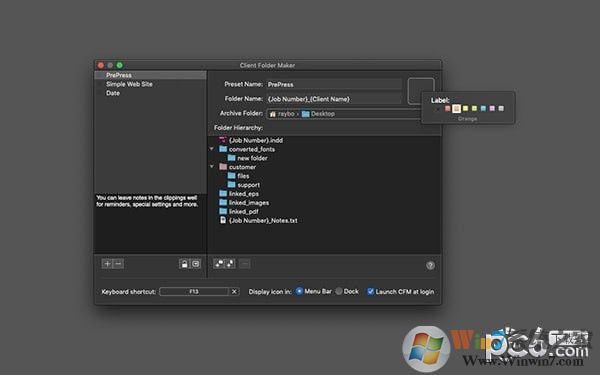
Task: Select Menu Bar radio button
Action: (x=299, y=291)
